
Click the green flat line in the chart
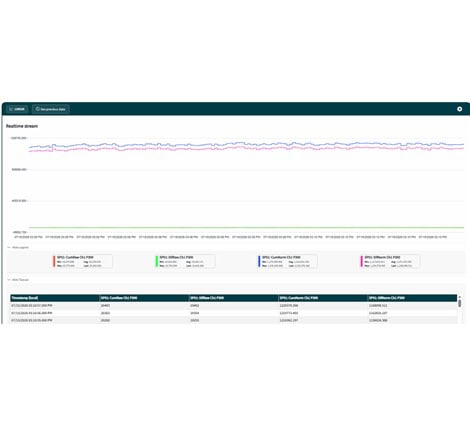point(247,227)
